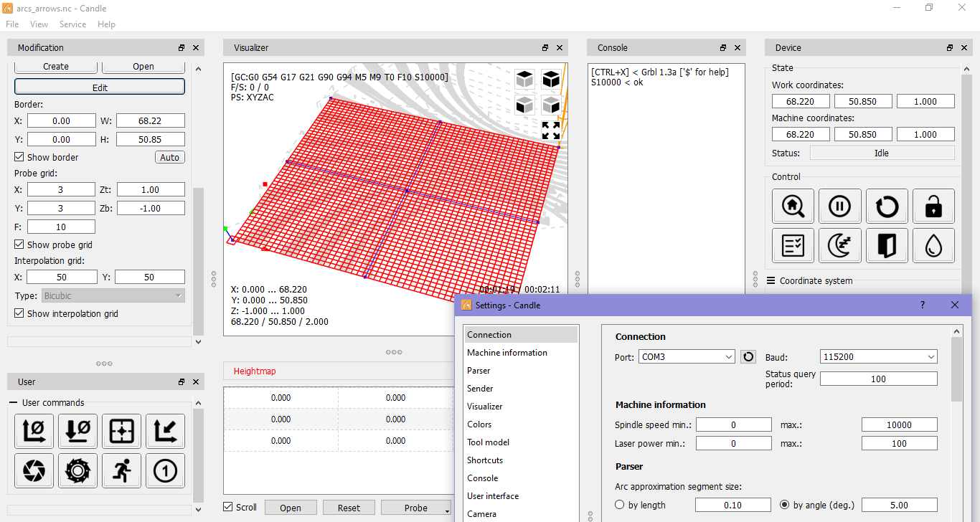Click the soft reset circular arrow icon
Image resolution: width=980 pixels, height=522 pixels.
click(x=887, y=206)
